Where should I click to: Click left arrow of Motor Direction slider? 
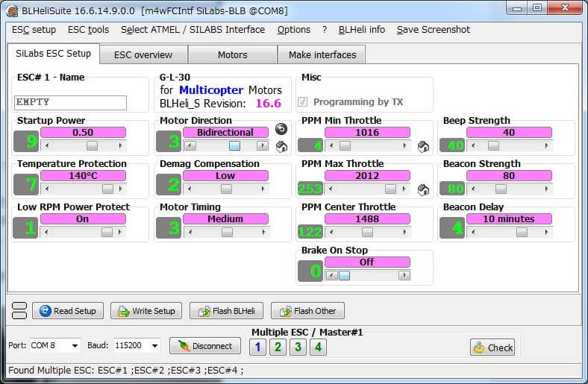coord(190,145)
